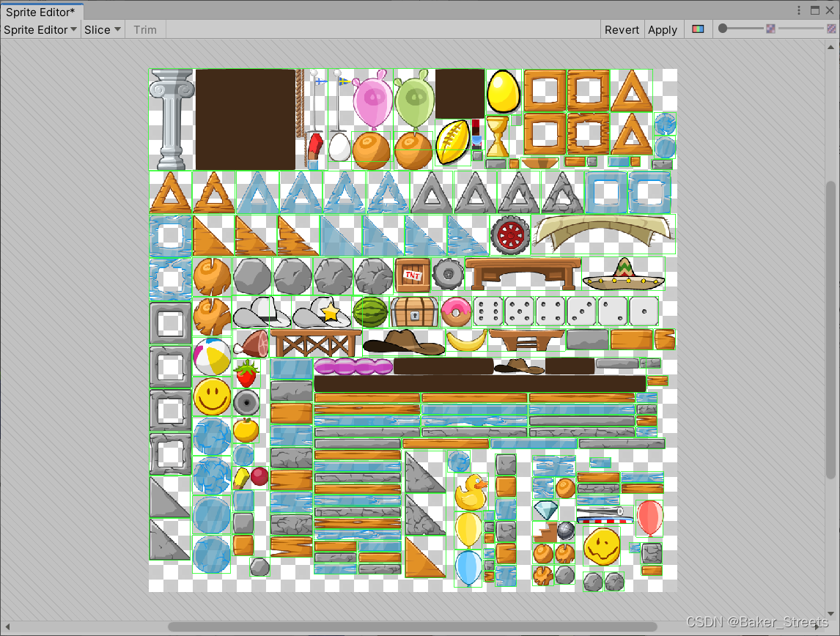Viewport: 840px width, 636px height.
Task: Select the red balloon sprite
Action: [x=650, y=518]
